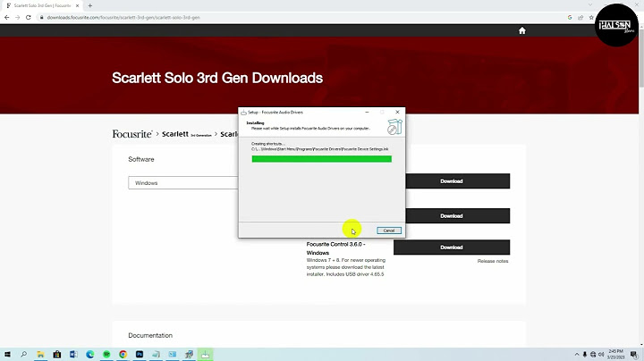The width and height of the screenshot is (644, 361).
Task: Click the Scarlett Solo 3rd Gen Downloads title
Action: [x=217, y=78]
